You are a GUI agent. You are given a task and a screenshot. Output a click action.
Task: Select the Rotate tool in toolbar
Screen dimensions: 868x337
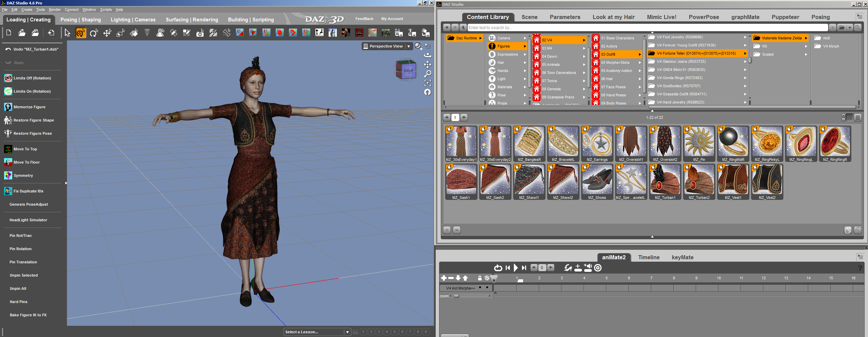[94, 33]
